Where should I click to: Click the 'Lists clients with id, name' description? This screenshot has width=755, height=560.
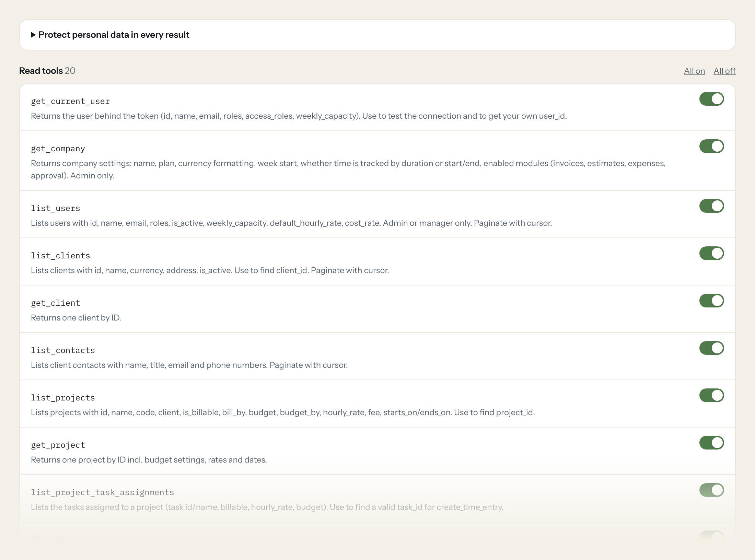pos(210,270)
